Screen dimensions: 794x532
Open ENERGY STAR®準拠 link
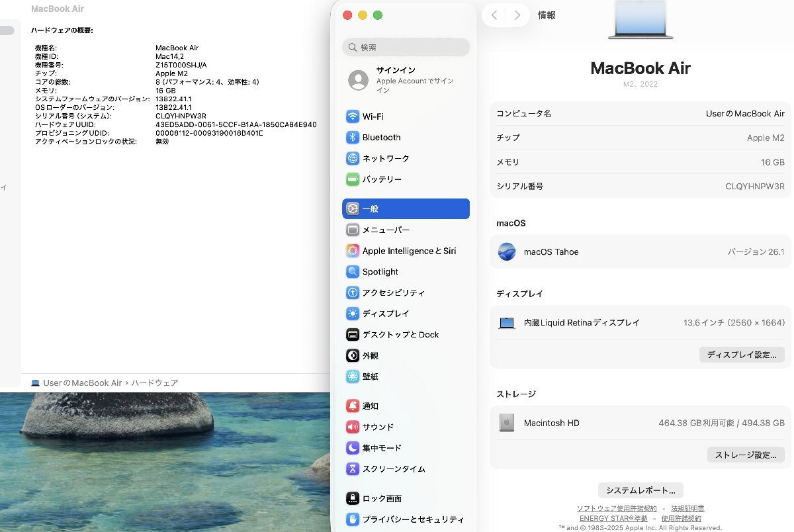pos(613,519)
